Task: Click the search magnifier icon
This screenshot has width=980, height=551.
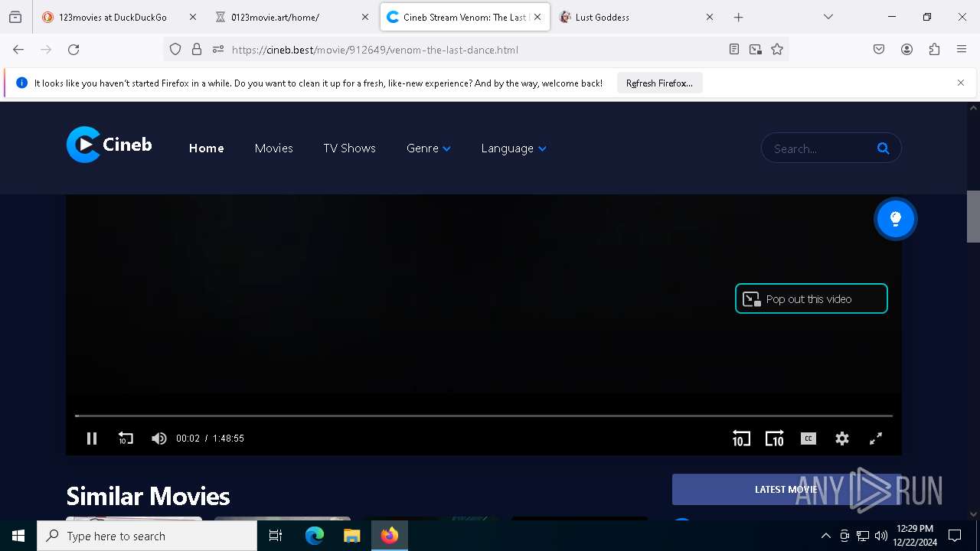Action: point(884,148)
